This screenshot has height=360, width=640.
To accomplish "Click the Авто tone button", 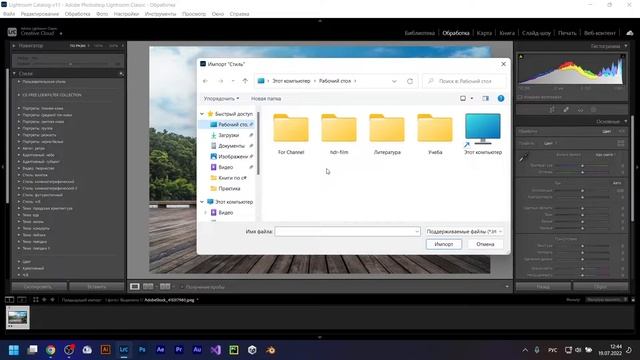I will (x=617, y=183).
